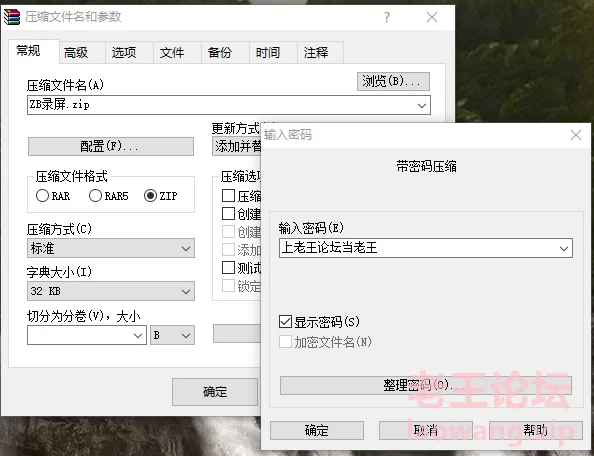This screenshot has width=594, height=456.
Task: Open the volume size unit B dropdown
Action: [x=172, y=335]
